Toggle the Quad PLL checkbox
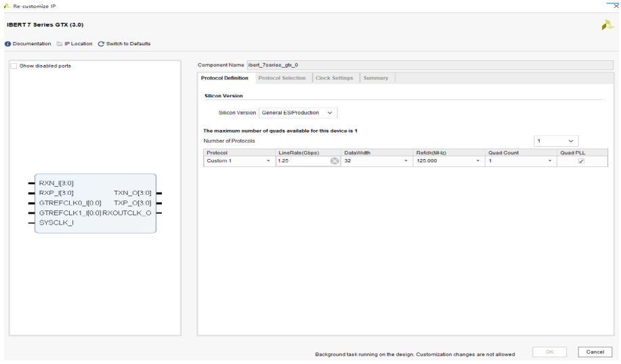The image size is (621, 364). click(x=581, y=161)
